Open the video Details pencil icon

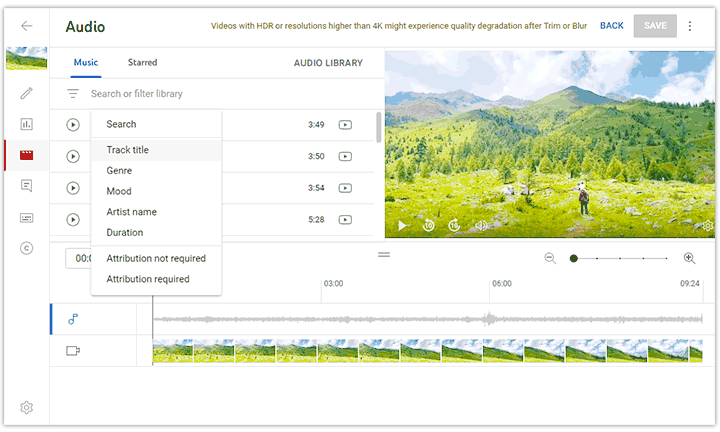[26, 93]
